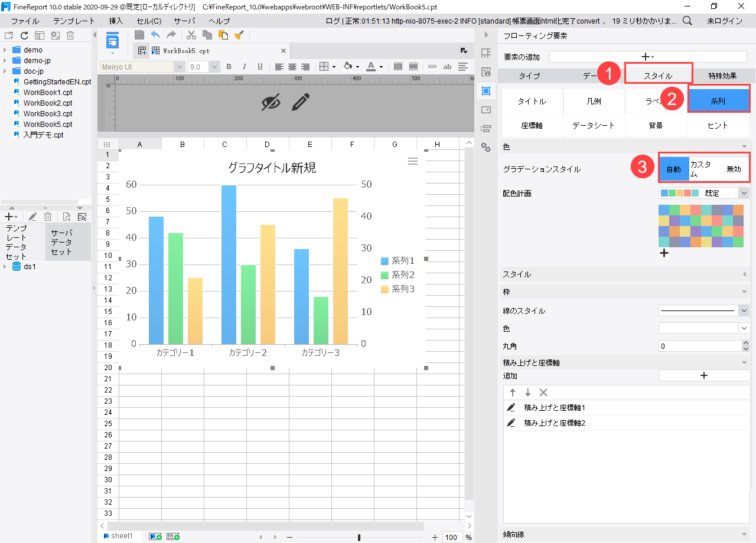Paste from clipboard
Viewport: 756px width, 543px height.
pos(223,35)
